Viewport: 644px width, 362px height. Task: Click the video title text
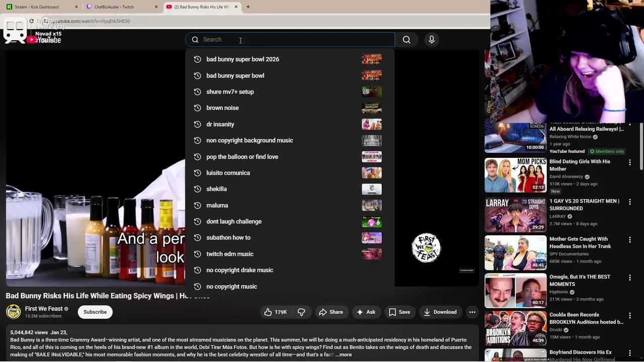pos(108,296)
